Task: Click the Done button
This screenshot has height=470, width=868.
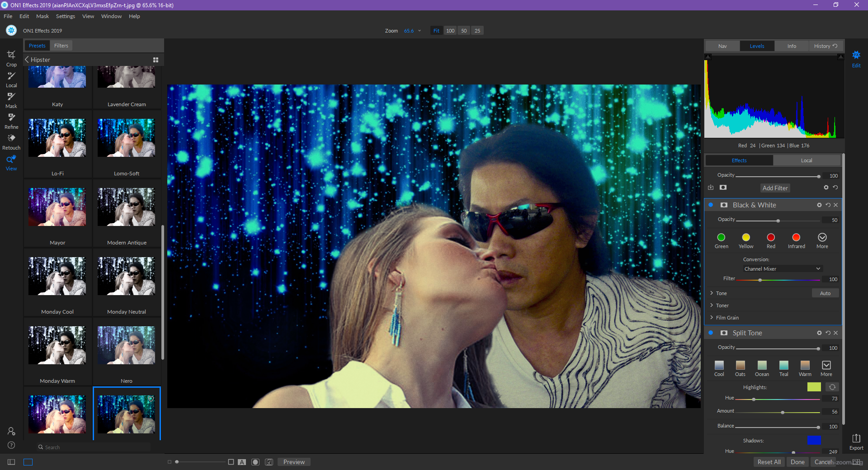Action: point(797,462)
